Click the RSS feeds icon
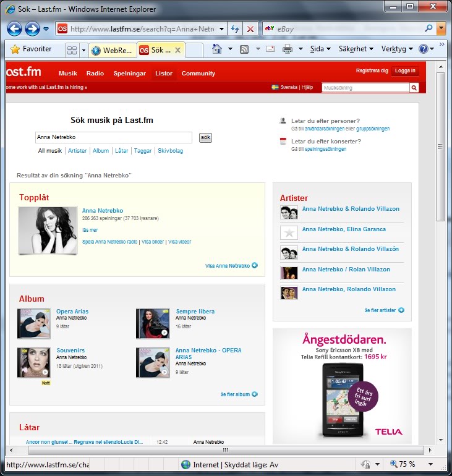 244,49
